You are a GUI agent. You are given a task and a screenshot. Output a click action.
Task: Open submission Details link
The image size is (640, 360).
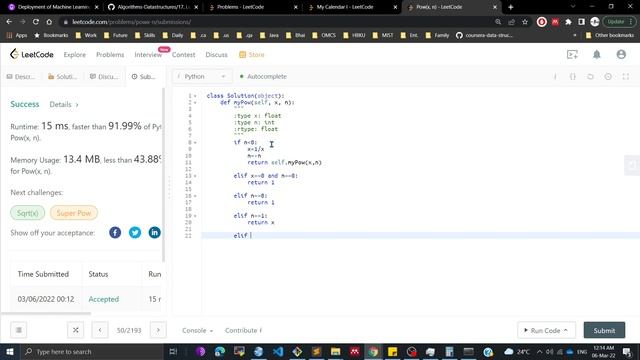[x=64, y=104]
